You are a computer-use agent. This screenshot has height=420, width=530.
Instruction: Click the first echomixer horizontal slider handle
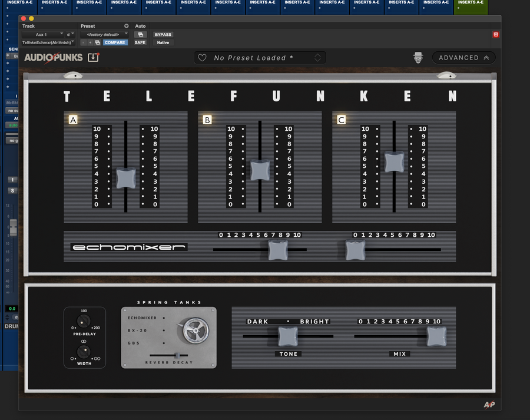(278, 250)
